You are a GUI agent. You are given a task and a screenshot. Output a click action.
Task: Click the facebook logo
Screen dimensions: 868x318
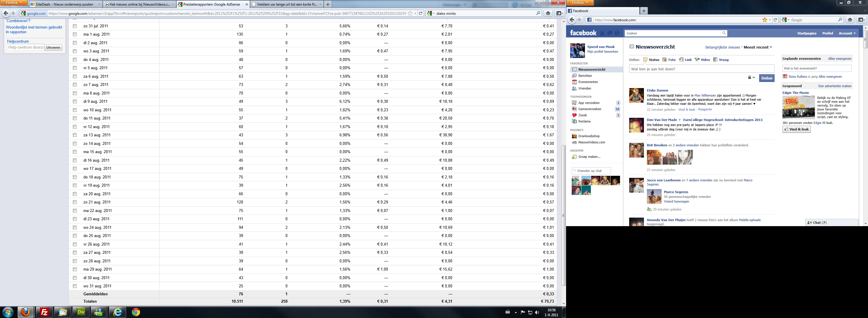point(583,33)
